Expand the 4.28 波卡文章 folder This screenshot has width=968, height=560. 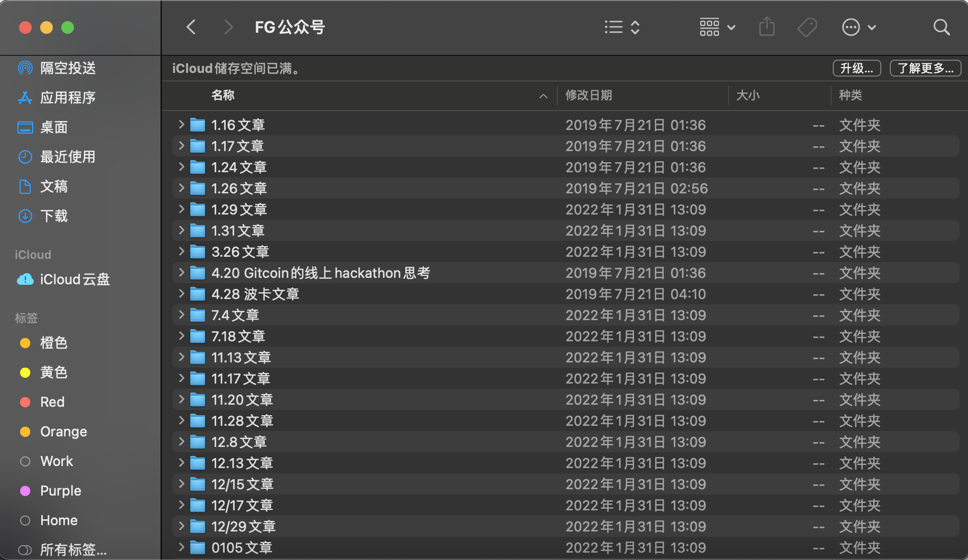coord(181,294)
